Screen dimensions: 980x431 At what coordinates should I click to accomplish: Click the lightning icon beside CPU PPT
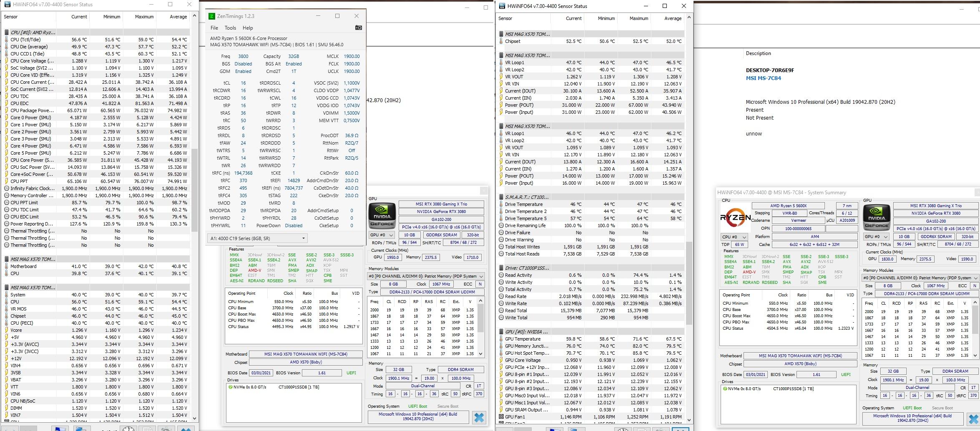point(7,181)
